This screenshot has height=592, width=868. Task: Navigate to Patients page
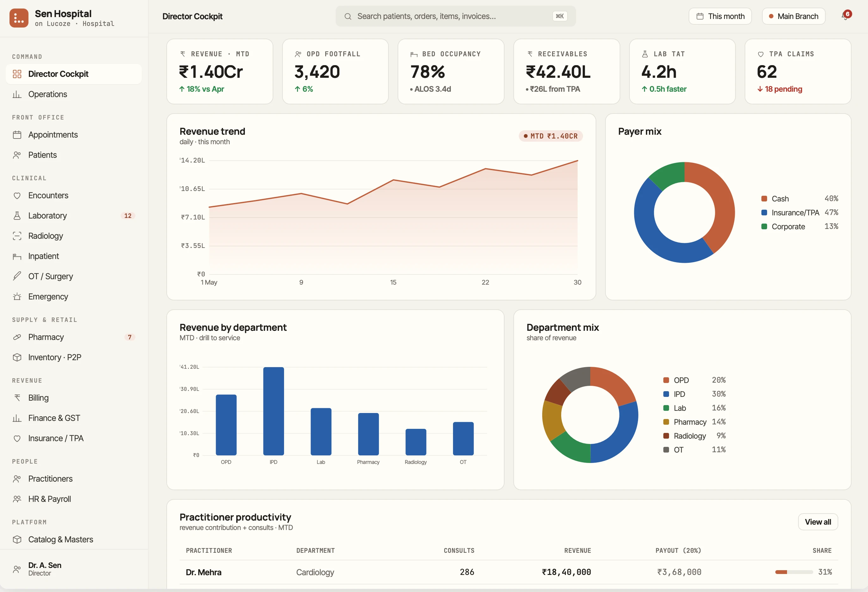pos(74,155)
